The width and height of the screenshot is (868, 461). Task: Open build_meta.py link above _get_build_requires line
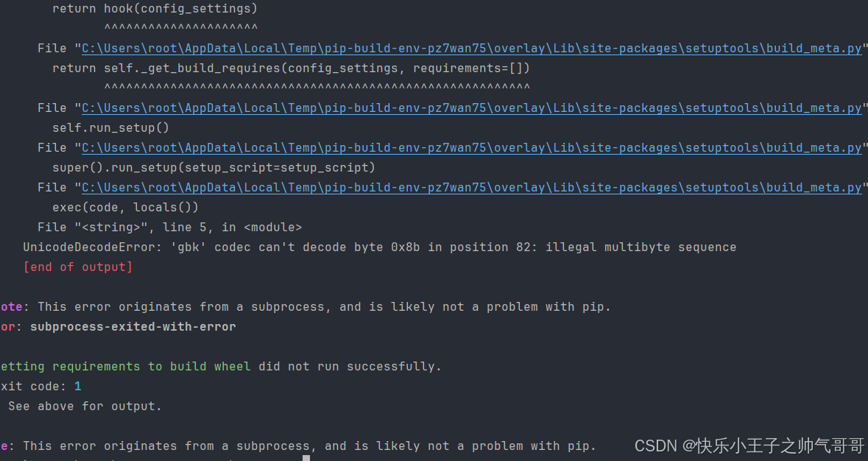(471, 49)
